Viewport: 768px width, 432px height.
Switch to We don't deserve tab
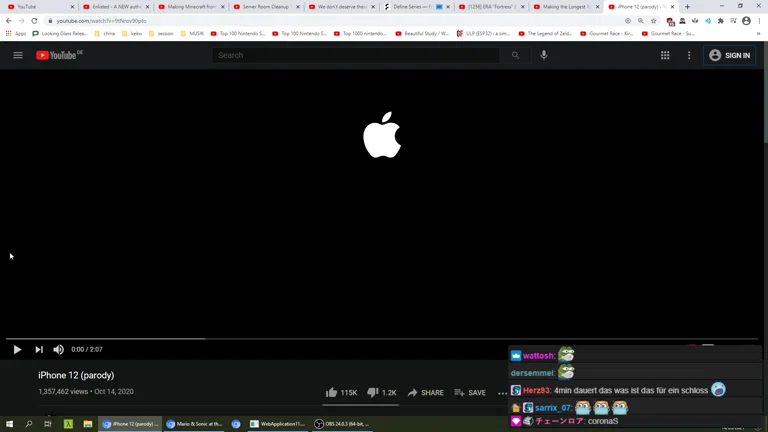coord(341,7)
